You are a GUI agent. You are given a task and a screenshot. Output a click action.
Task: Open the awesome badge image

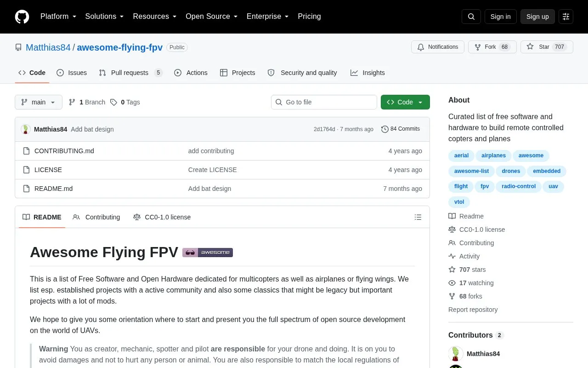pos(208,252)
